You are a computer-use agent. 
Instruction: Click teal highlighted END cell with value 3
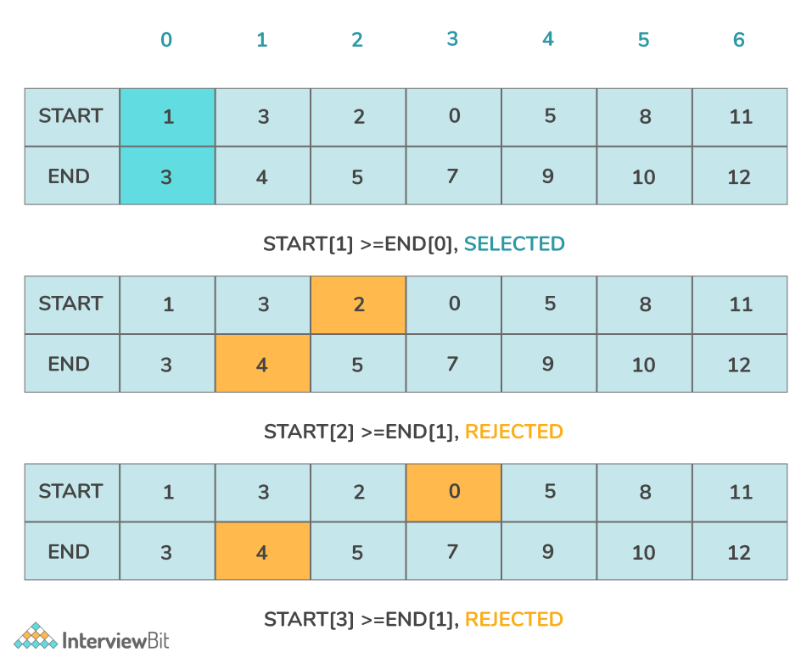pyautogui.click(x=167, y=176)
